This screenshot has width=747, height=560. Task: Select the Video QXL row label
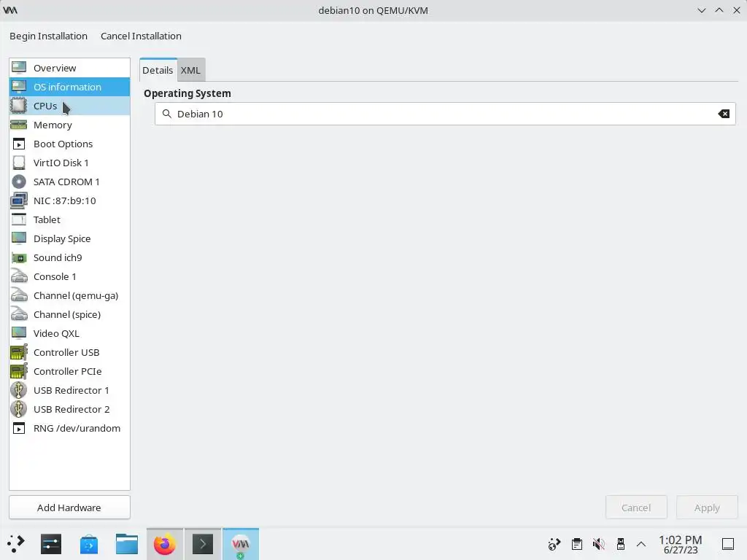(x=56, y=333)
